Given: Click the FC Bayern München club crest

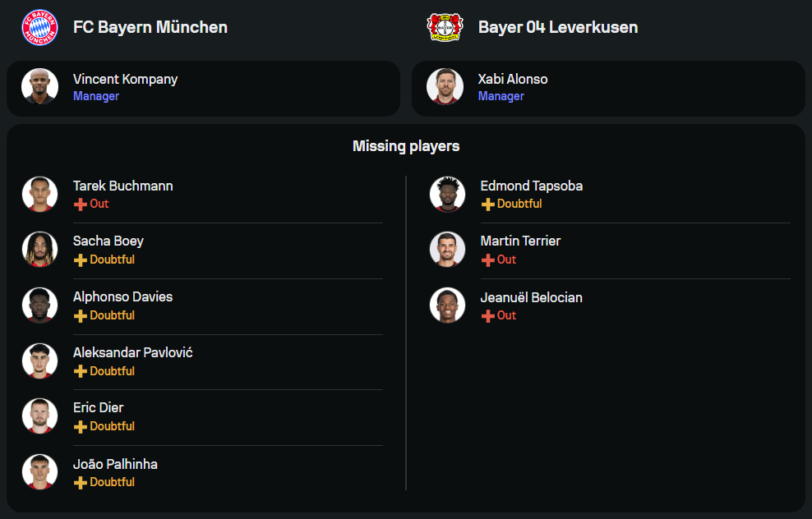Looking at the screenshot, I should (x=39, y=27).
